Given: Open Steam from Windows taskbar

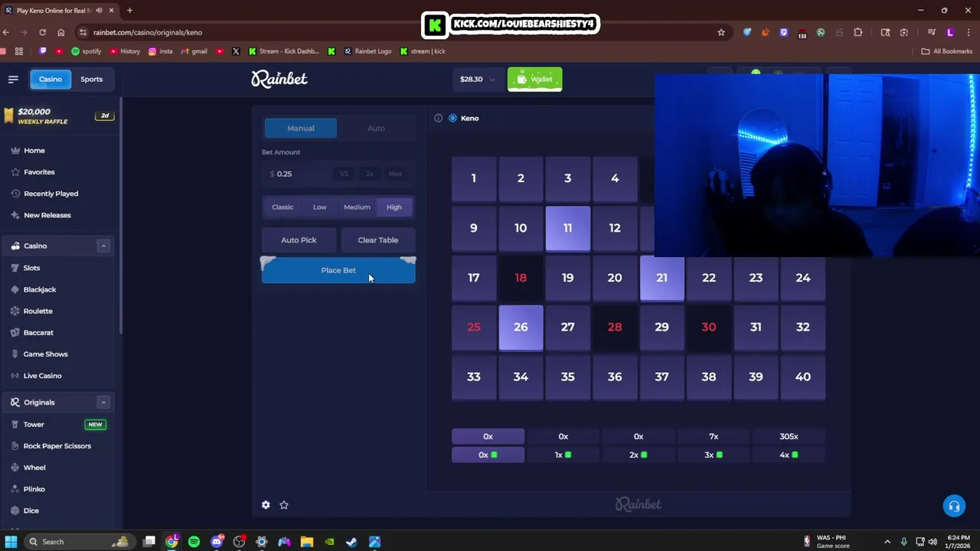Looking at the screenshot, I should pos(351,542).
